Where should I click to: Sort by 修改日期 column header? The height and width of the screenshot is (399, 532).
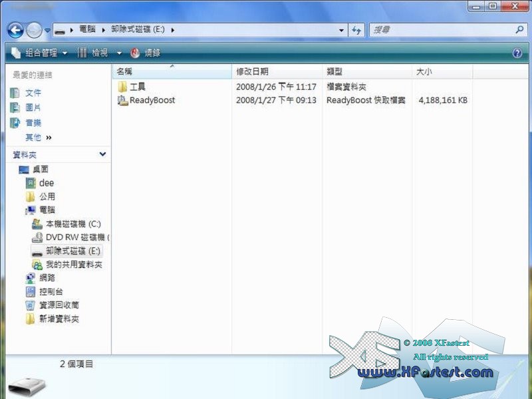pos(252,71)
